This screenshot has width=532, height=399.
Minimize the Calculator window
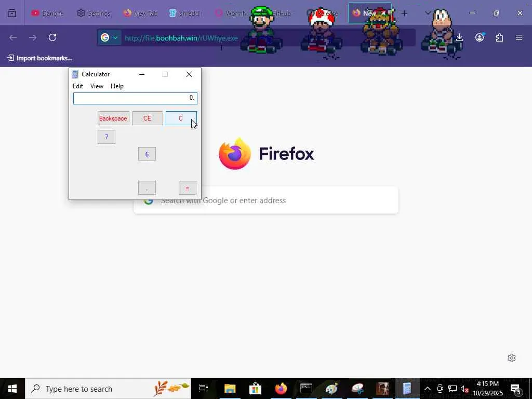[x=142, y=74]
